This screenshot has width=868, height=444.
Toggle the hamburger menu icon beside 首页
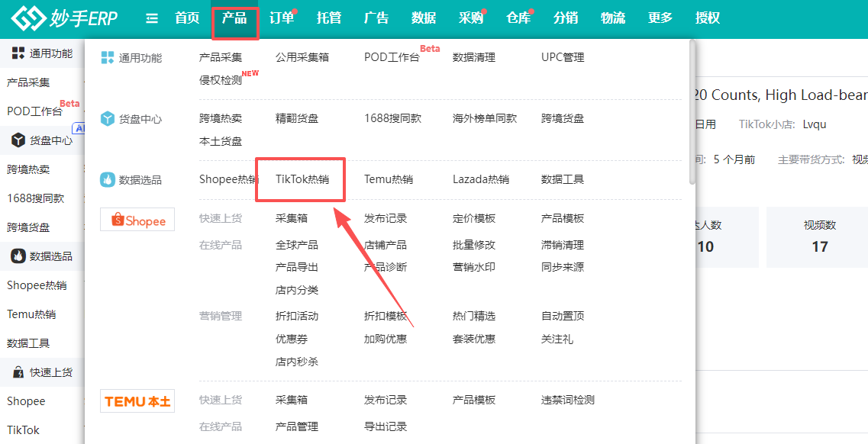pos(152,18)
